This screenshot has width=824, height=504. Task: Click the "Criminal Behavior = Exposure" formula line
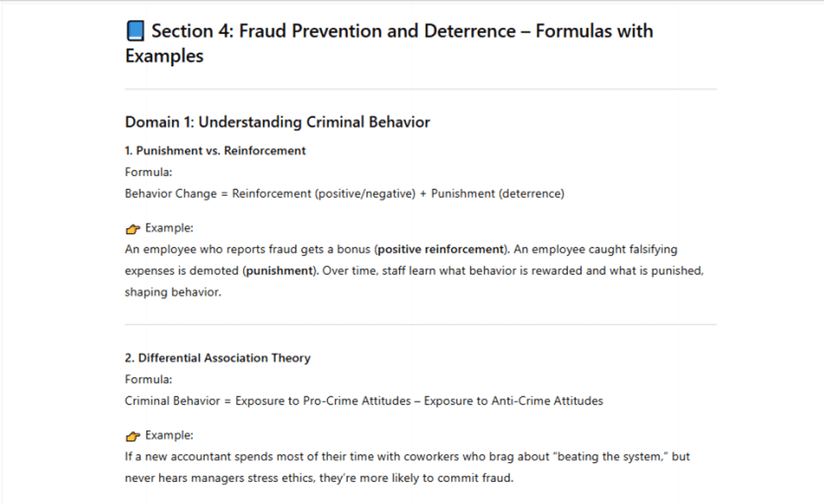[x=364, y=401]
